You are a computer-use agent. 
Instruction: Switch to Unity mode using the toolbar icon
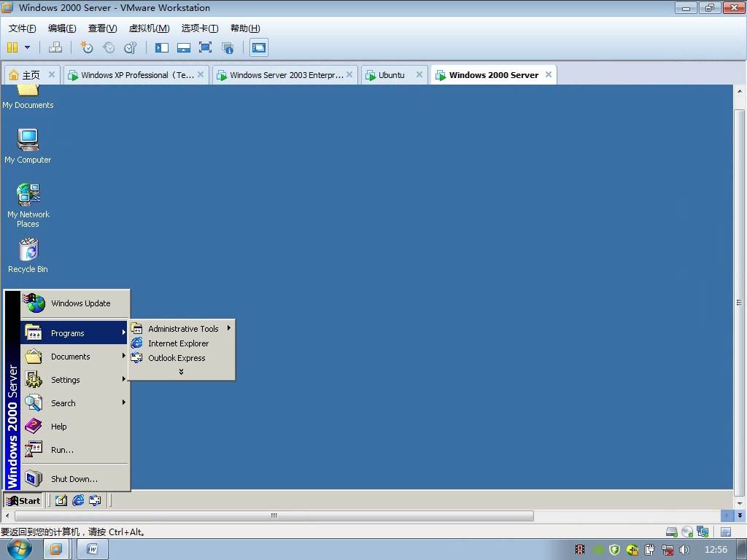(x=228, y=47)
